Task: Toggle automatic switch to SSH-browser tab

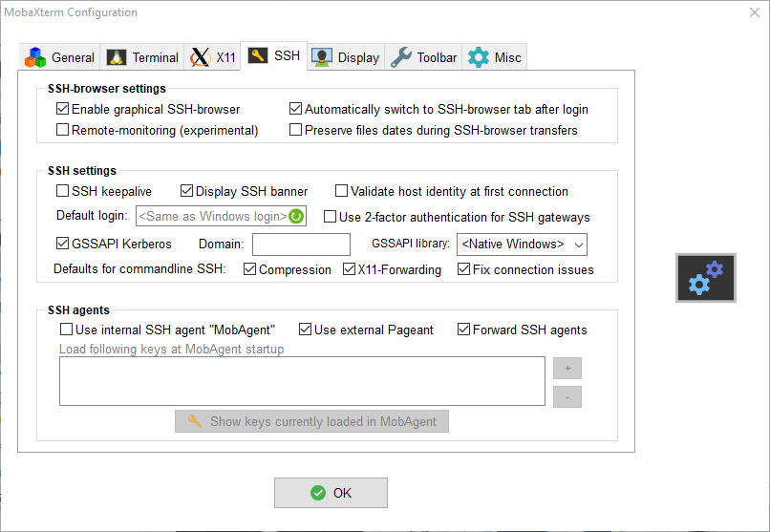Action: 295,109
